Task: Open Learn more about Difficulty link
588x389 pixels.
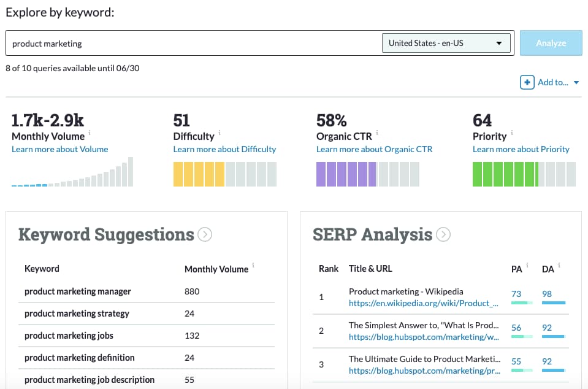Action: (224, 149)
